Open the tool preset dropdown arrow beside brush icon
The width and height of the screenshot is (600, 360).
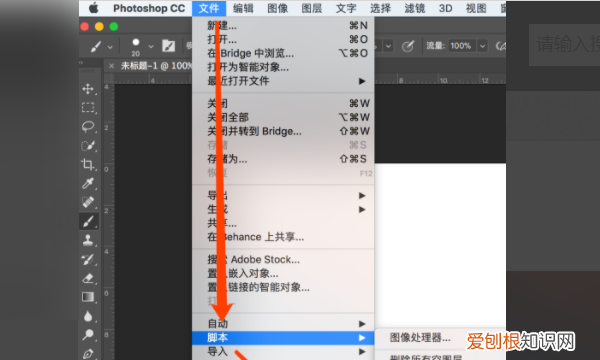110,47
